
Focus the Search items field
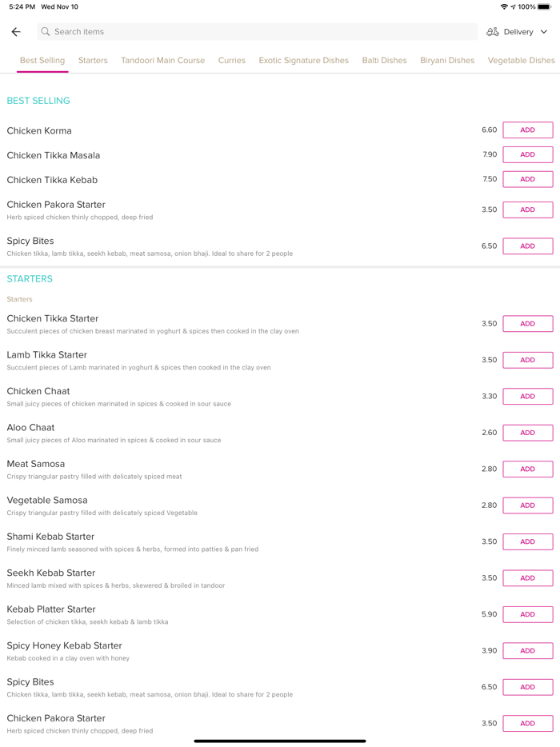(256, 32)
